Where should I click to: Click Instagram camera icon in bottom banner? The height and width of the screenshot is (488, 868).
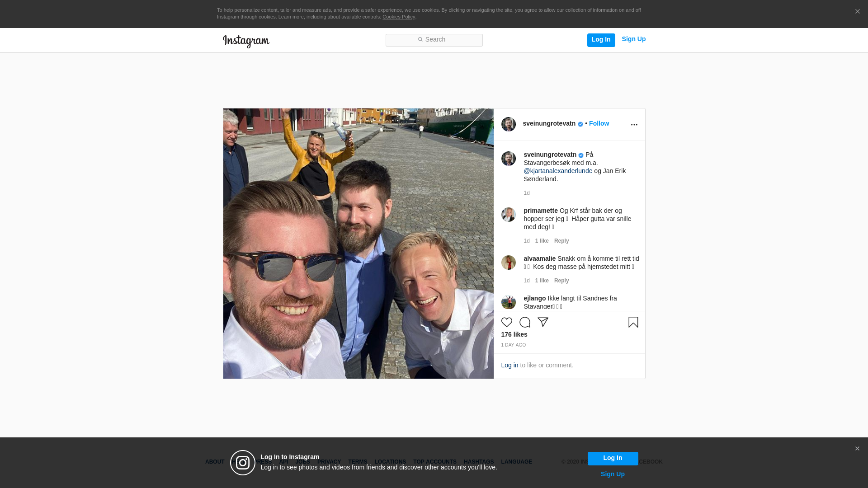243,463
